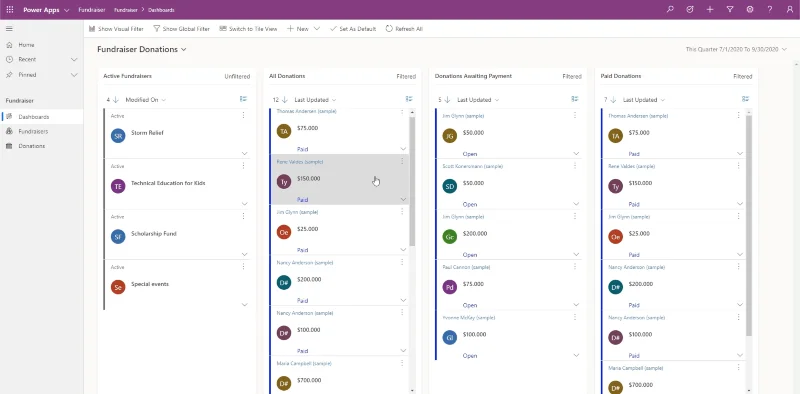Open view options icon in Donations Awaiting Payment
The image size is (800, 394).
[575, 99]
